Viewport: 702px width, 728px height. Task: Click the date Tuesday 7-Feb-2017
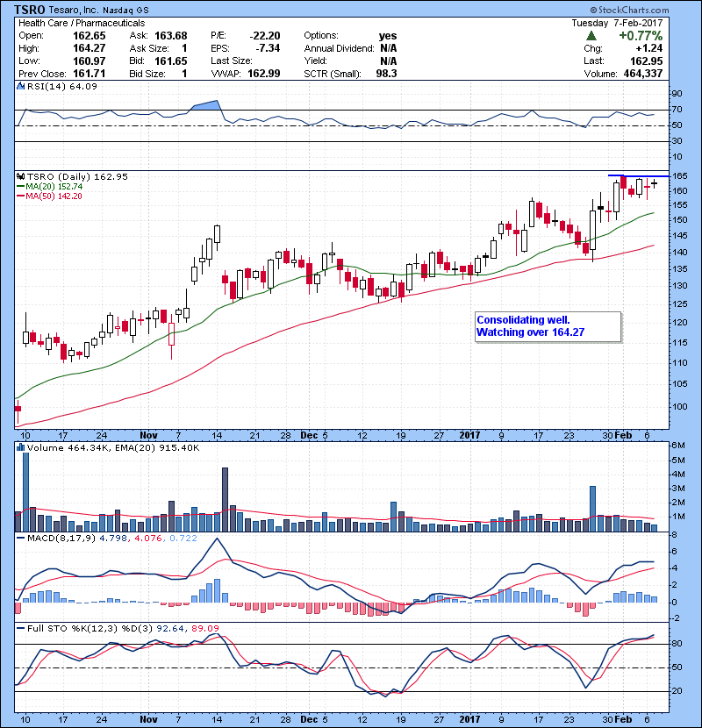pyautogui.click(x=617, y=23)
